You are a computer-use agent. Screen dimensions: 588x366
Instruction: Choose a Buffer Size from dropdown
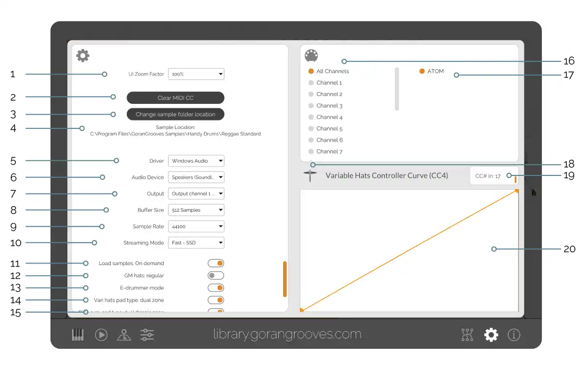click(x=196, y=210)
